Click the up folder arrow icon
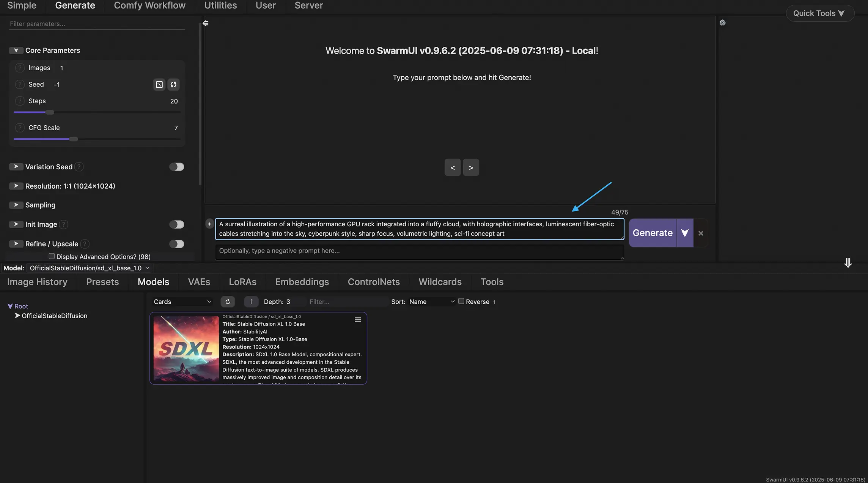Viewport: 868px width, 483px height. click(251, 301)
